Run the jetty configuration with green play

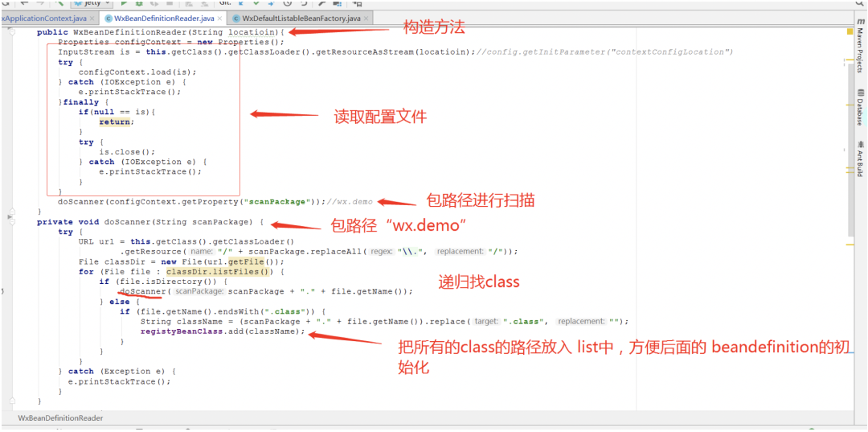pyautogui.click(x=124, y=3)
